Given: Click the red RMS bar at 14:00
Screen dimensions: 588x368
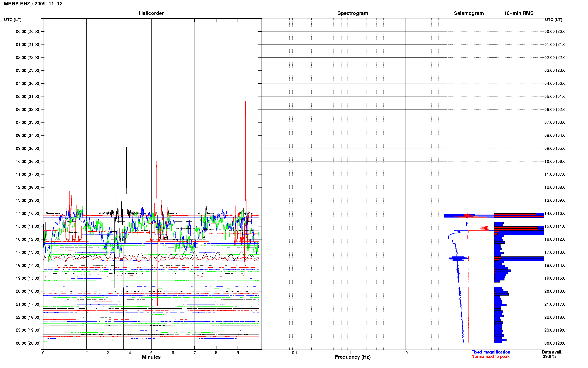Looking at the screenshot, I should click(515, 214).
